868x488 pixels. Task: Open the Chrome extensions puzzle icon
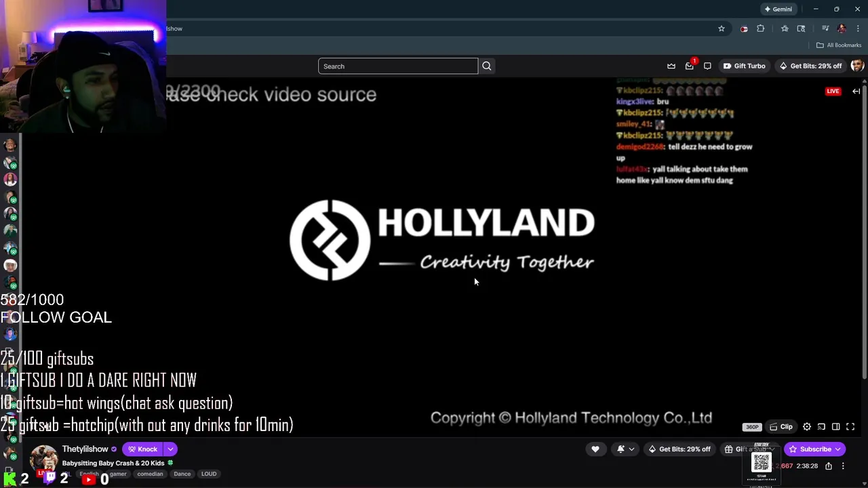760,28
